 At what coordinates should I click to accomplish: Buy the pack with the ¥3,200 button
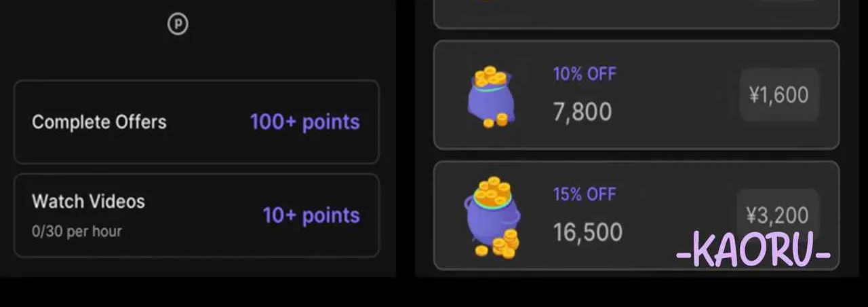click(778, 216)
